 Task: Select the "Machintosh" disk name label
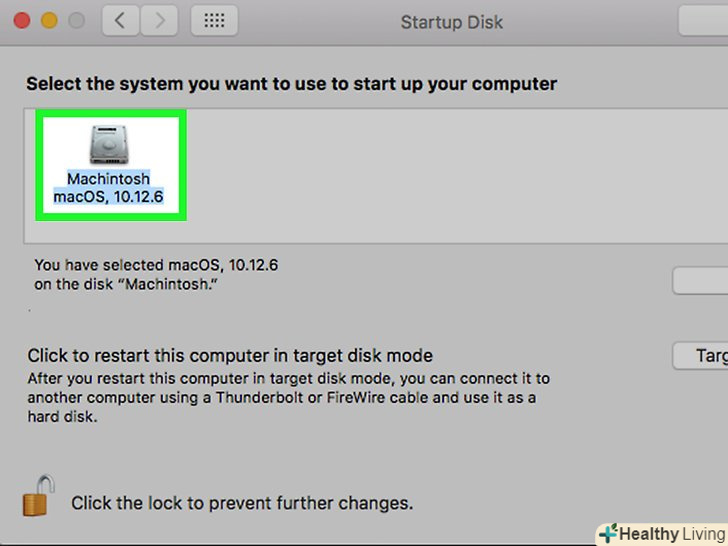click(108, 179)
